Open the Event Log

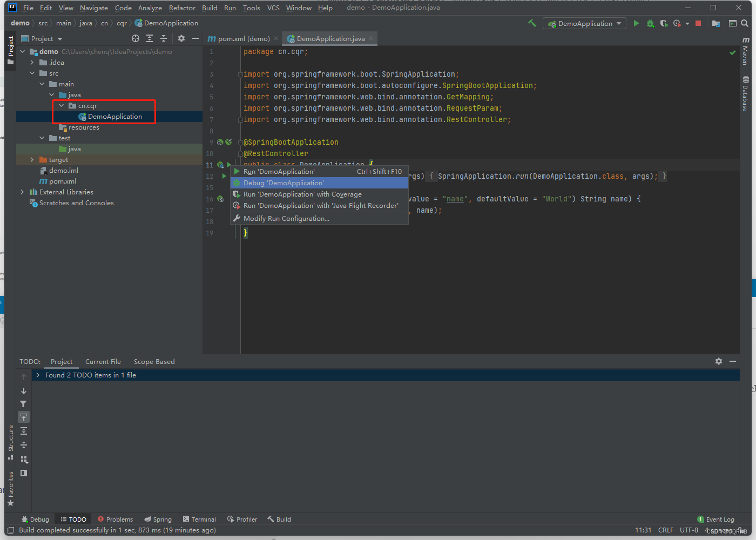[x=716, y=519]
